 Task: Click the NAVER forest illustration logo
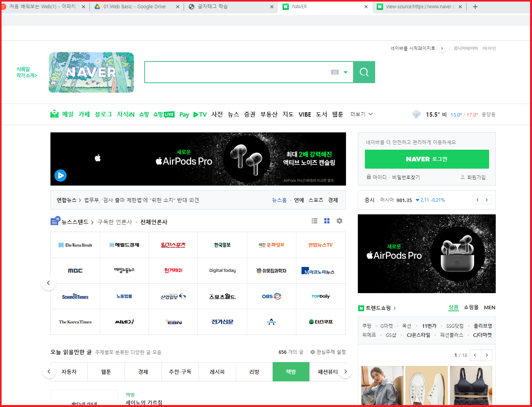[x=91, y=72]
